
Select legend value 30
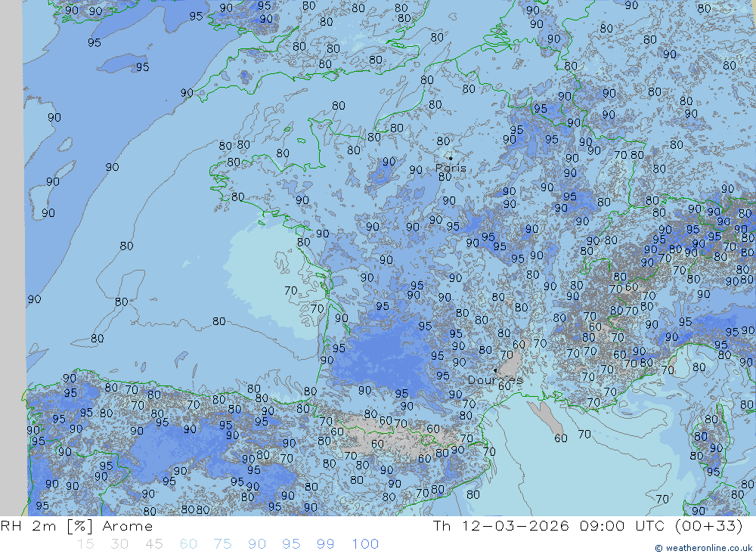[119, 544]
